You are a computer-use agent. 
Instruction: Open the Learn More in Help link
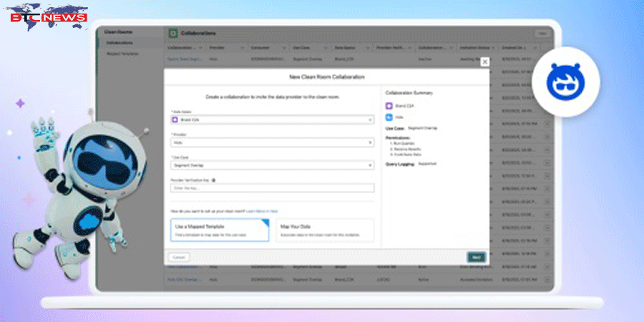tap(263, 211)
